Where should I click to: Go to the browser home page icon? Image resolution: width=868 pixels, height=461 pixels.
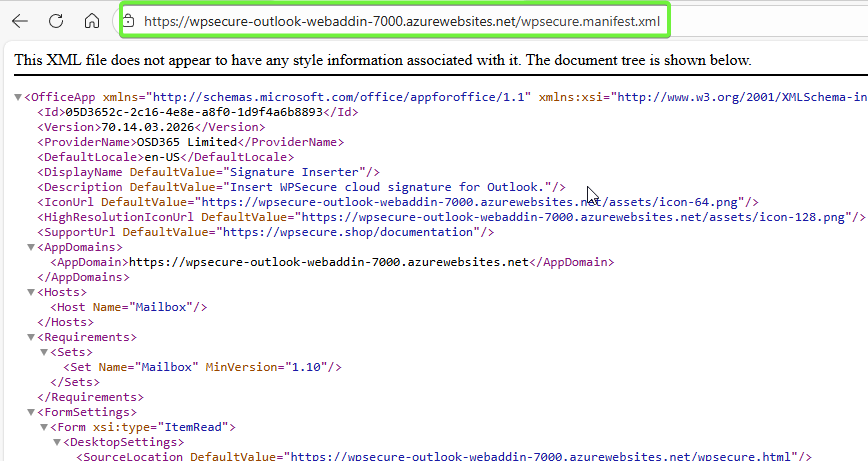pyautogui.click(x=91, y=21)
